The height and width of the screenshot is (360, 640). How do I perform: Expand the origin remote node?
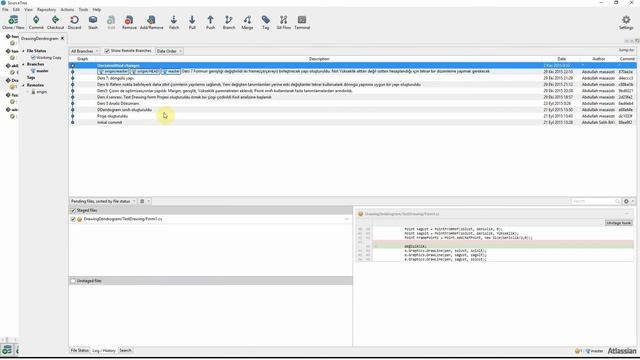coord(28,92)
